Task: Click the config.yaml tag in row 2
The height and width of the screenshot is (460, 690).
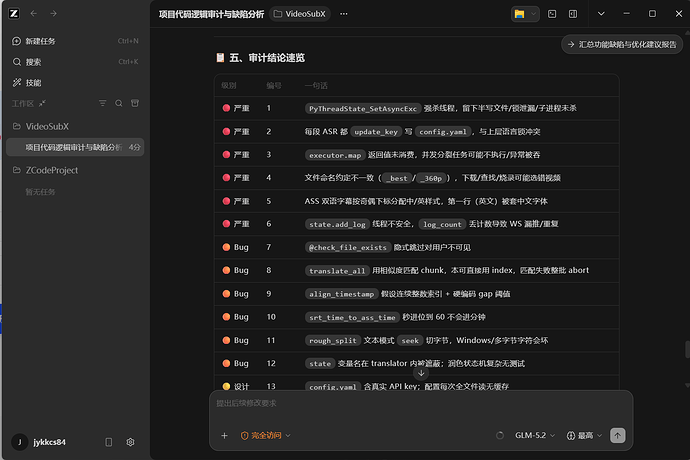Action: pyautogui.click(x=443, y=132)
